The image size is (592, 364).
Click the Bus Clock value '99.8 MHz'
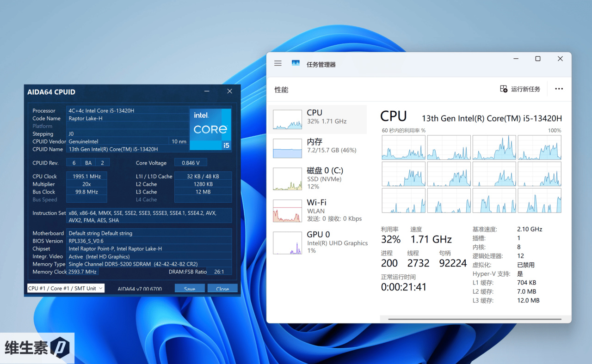coord(86,192)
